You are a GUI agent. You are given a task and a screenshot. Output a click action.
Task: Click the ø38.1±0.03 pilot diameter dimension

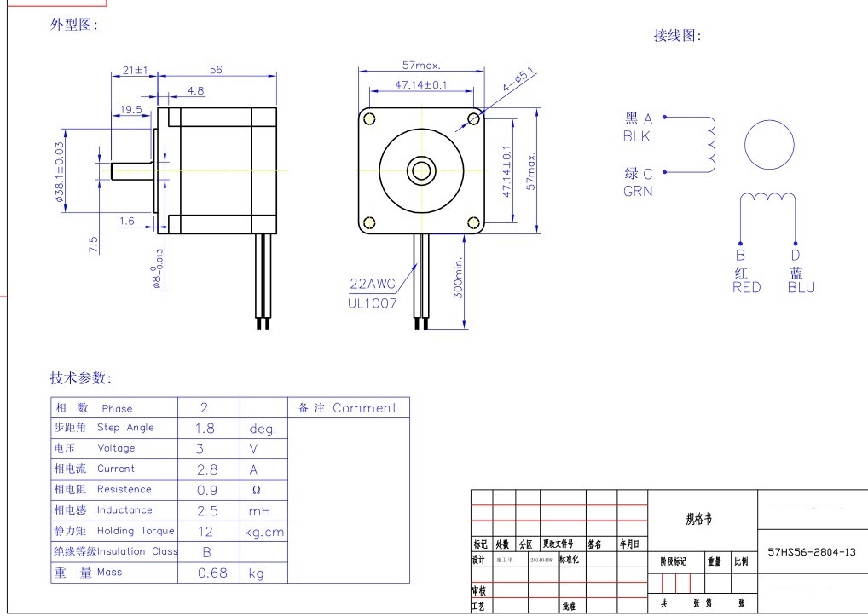pos(59,171)
